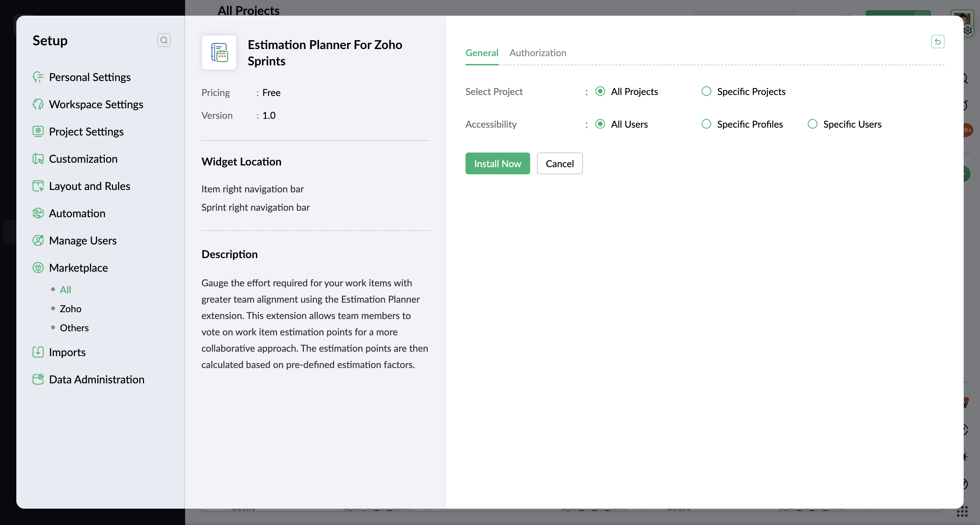
Task: Open Imports in Setup menu
Action: coord(67,352)
